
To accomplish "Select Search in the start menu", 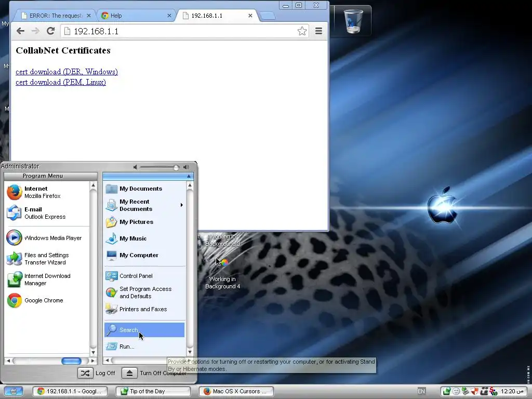I will click(x=144, y=330).
